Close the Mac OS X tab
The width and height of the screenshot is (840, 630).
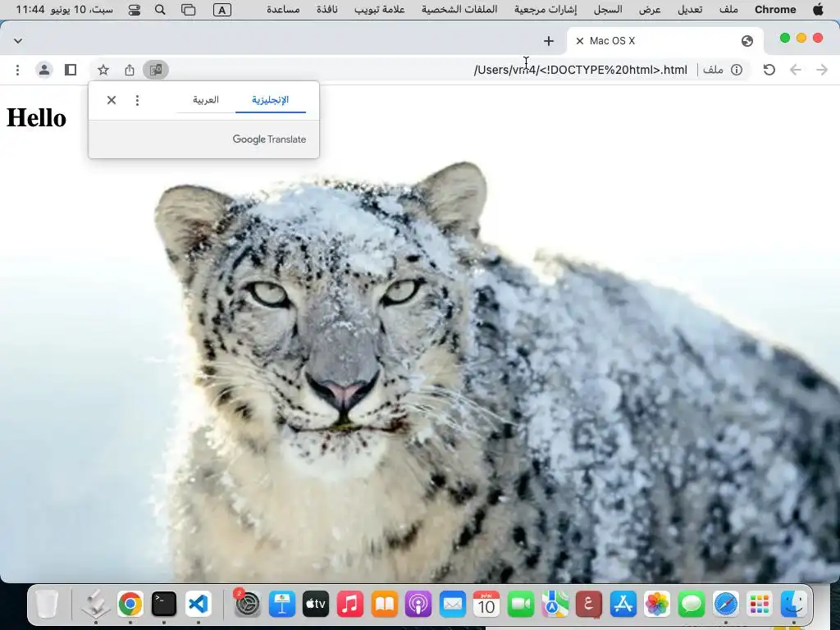click(580, 41)
